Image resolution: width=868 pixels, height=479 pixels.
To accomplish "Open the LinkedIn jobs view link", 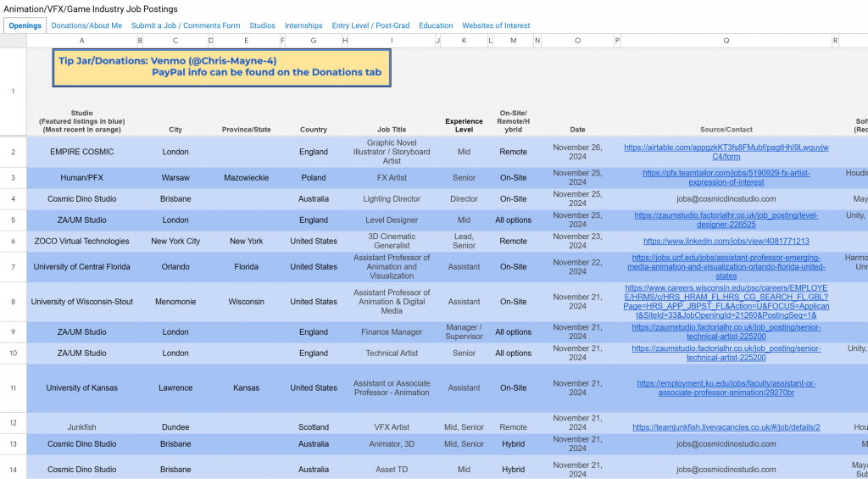I will 726,241.
